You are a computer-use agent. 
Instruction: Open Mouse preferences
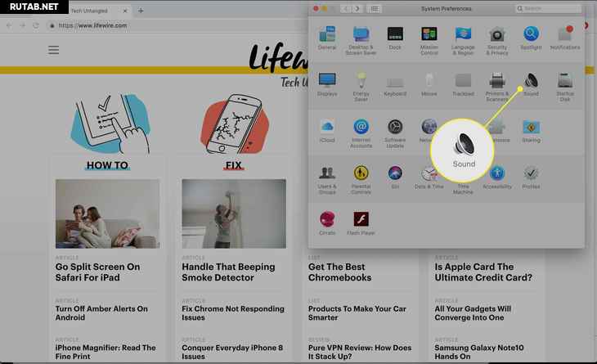[429, 84]
